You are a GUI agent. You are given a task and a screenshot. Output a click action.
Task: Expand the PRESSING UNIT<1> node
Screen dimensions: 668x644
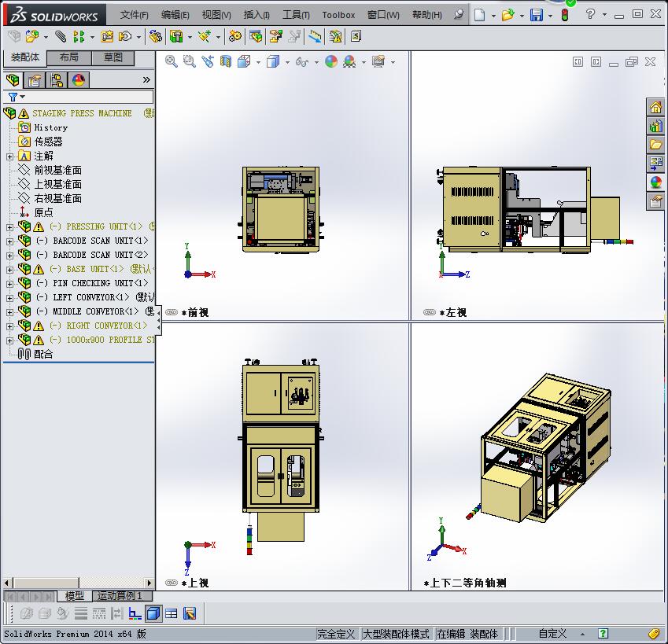tap(9, 227)
